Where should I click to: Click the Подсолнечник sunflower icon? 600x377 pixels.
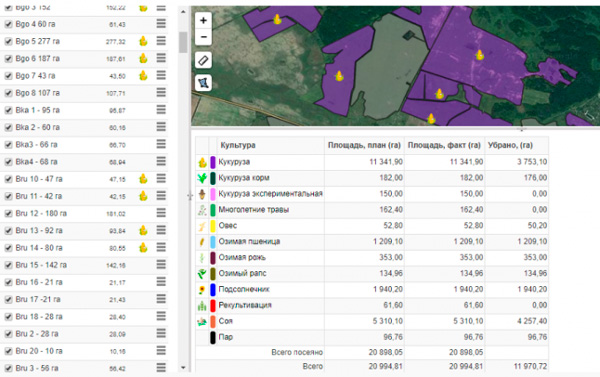(202, 290)
